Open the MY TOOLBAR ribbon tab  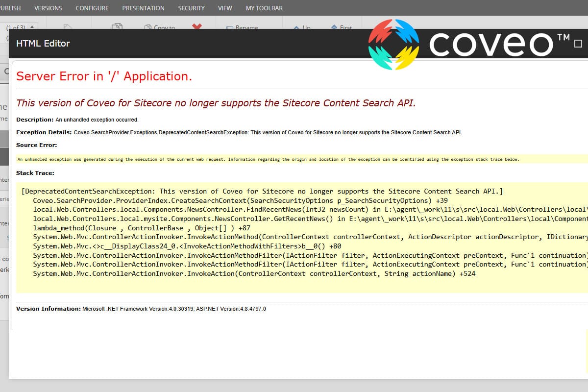(264, 8)
